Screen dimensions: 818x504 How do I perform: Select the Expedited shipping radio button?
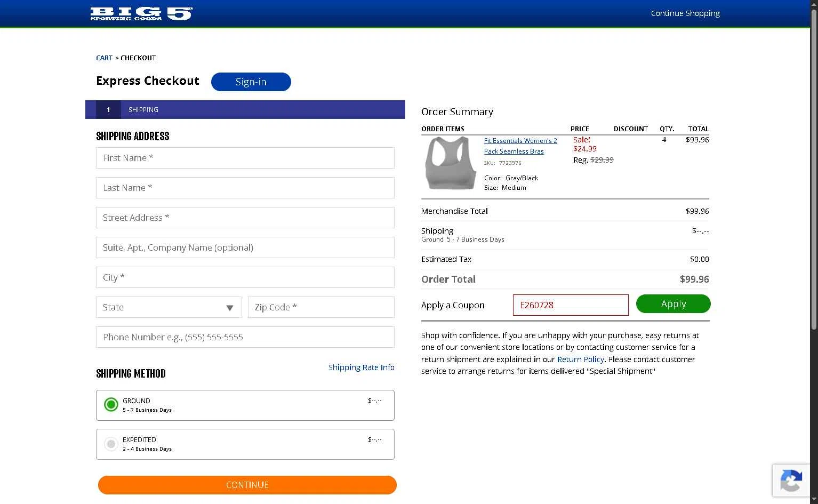(111, 444)
